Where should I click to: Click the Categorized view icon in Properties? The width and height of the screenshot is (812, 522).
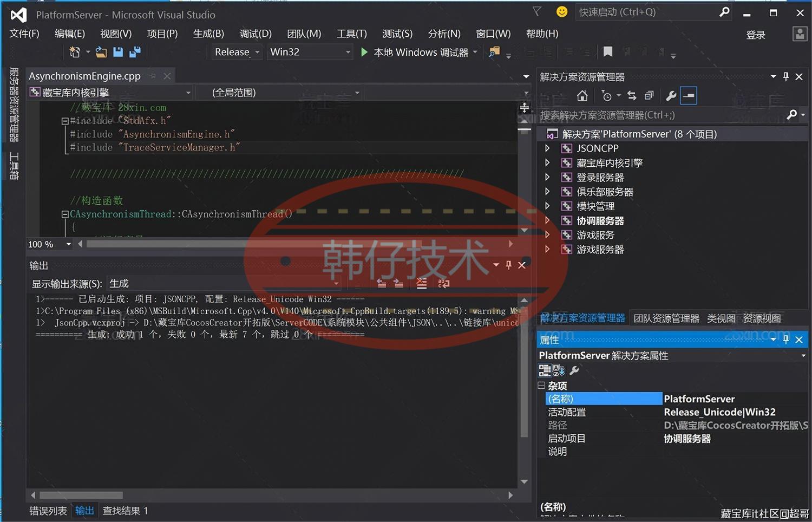click(545, 370)
